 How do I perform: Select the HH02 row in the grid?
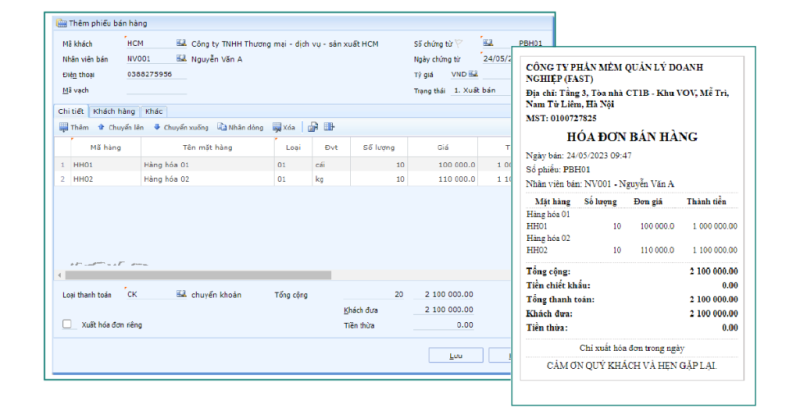pyautogui.click(x=283, y=179)
